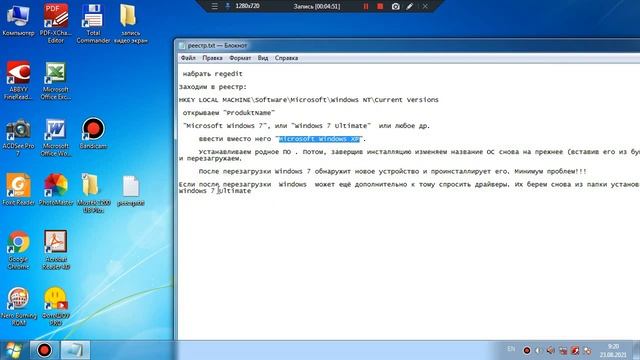This screenshot has height=360, width=640.
Task: Select the PDF-XChange Editor desktop icon
Action: coord(56,23)
